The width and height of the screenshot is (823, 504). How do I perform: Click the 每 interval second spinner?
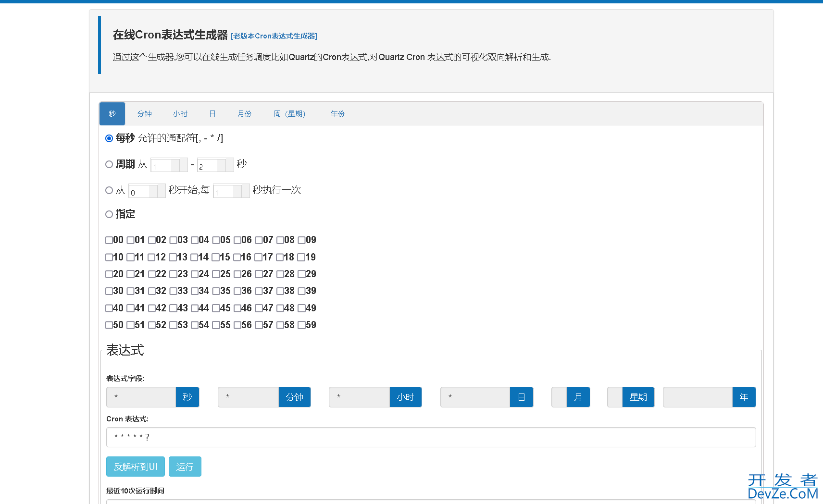pyautogui.click(x=231, y=191)
